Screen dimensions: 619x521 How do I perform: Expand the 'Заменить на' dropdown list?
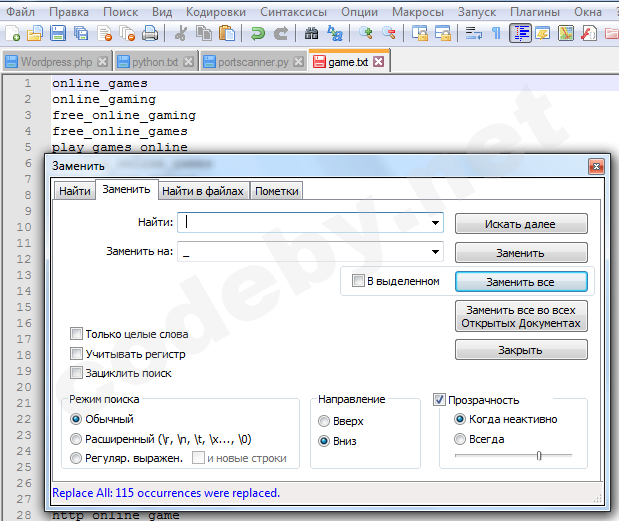pos(436,252)
